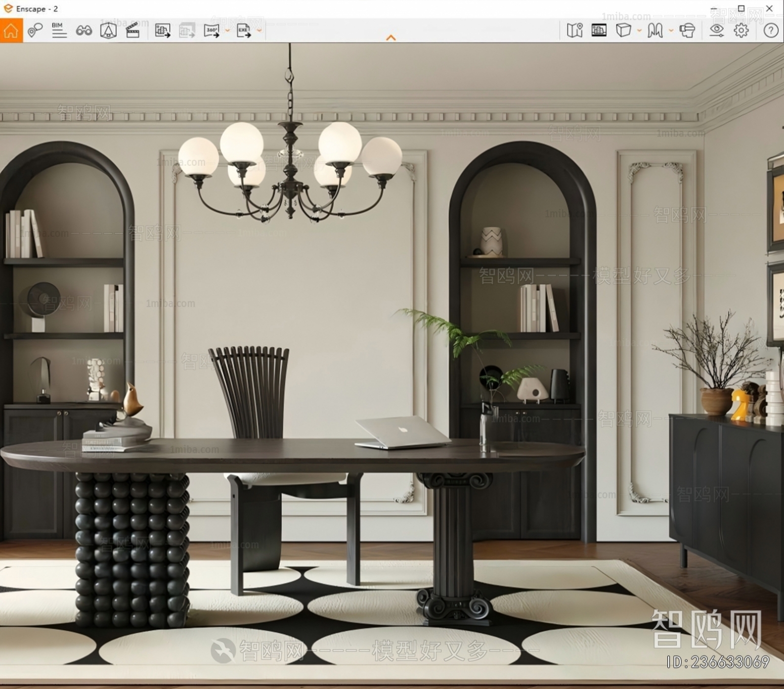The image size is (784, 689).
Task: Click the Enscape logo in title bar
Action: point(8,8)
